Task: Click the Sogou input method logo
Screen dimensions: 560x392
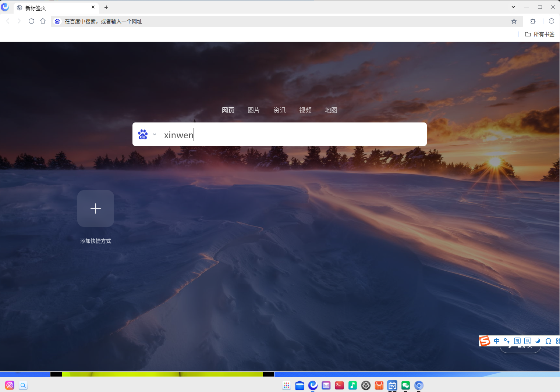Action: coord(485,341)
